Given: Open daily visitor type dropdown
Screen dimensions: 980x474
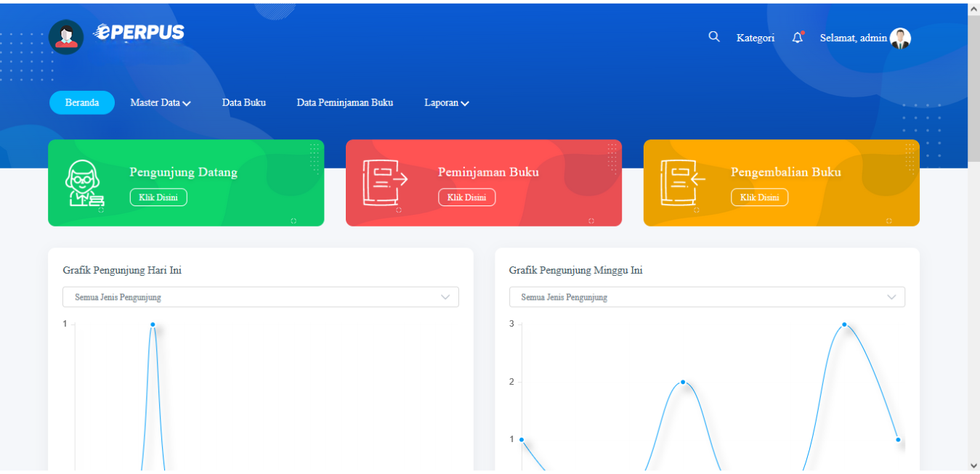Looking at the screenshot, I should [261, 297].
